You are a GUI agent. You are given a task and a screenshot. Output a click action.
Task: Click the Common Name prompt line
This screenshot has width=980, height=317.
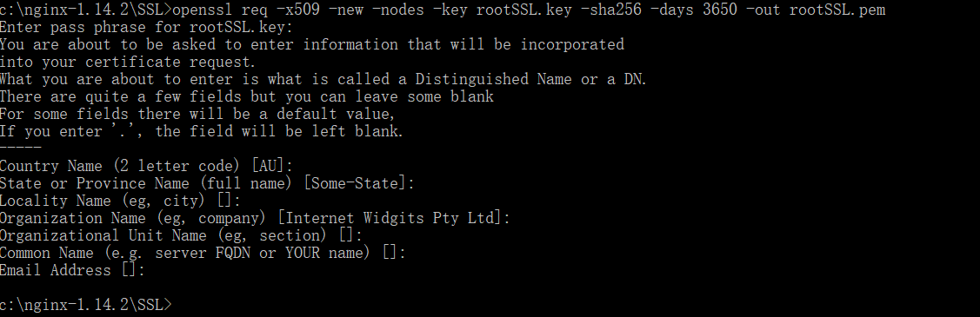[203, 254]
